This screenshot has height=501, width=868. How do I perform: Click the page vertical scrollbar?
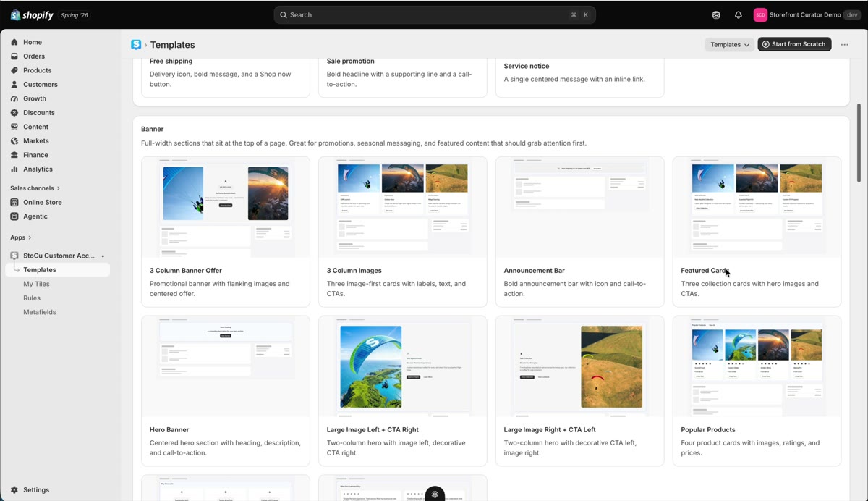point(859,143)
